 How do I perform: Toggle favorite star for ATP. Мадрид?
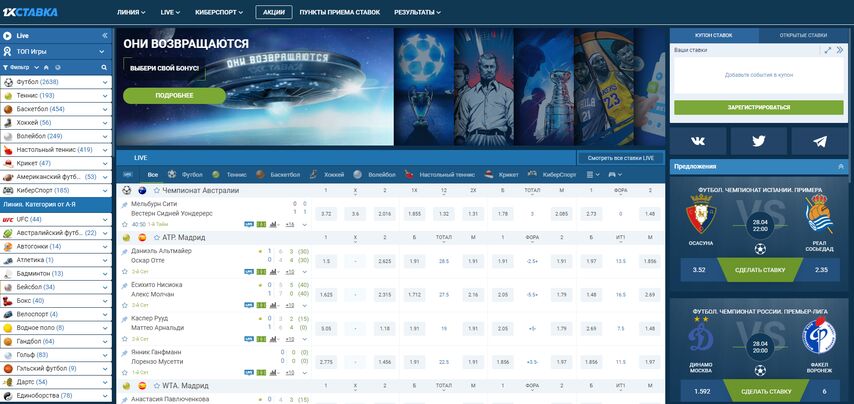(x=156, y=237)
